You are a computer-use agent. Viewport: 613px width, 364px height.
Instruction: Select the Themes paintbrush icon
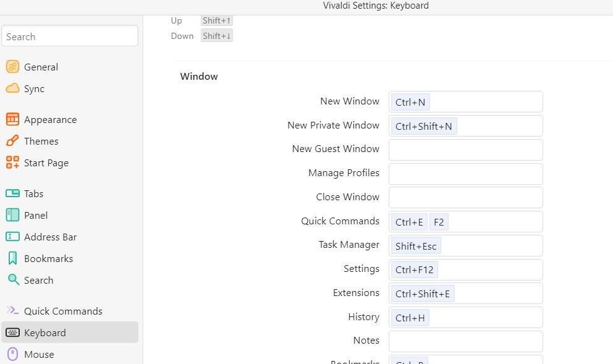[x=12, y=141]
